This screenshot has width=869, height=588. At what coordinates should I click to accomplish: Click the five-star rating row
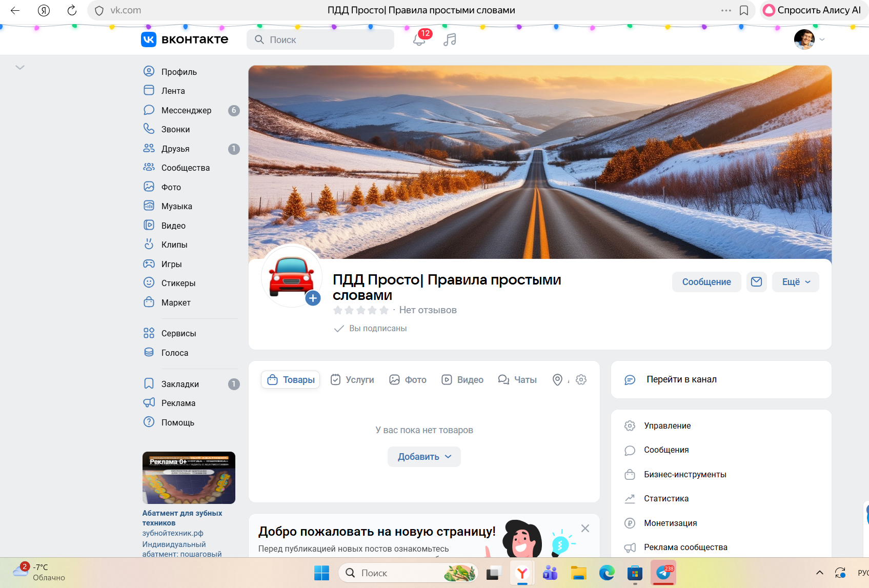[360, 310]
